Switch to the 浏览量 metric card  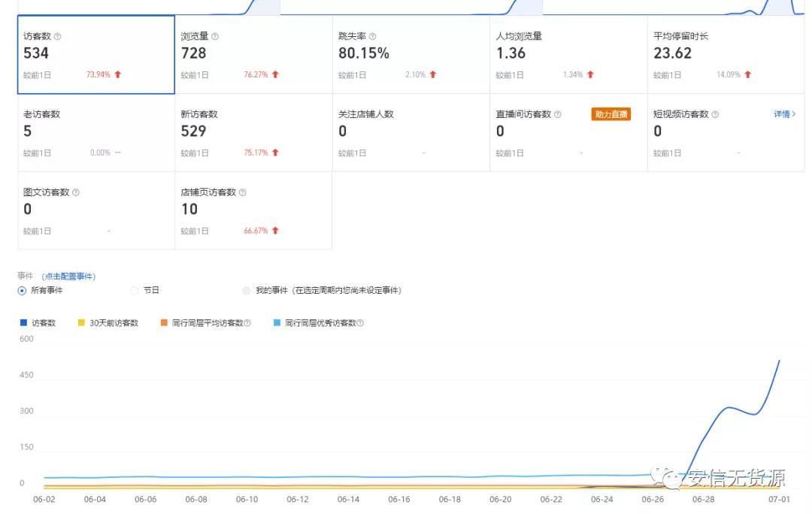tap(252, 53)
